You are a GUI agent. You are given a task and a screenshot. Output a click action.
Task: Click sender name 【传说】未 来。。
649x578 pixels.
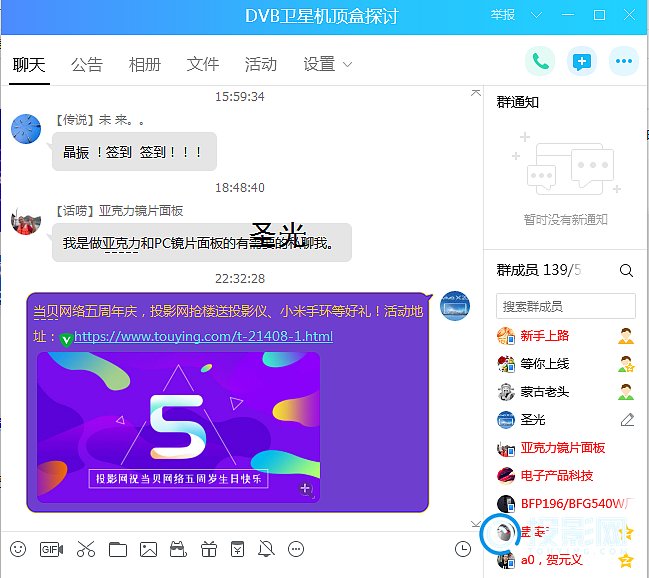tap(100, 120)
